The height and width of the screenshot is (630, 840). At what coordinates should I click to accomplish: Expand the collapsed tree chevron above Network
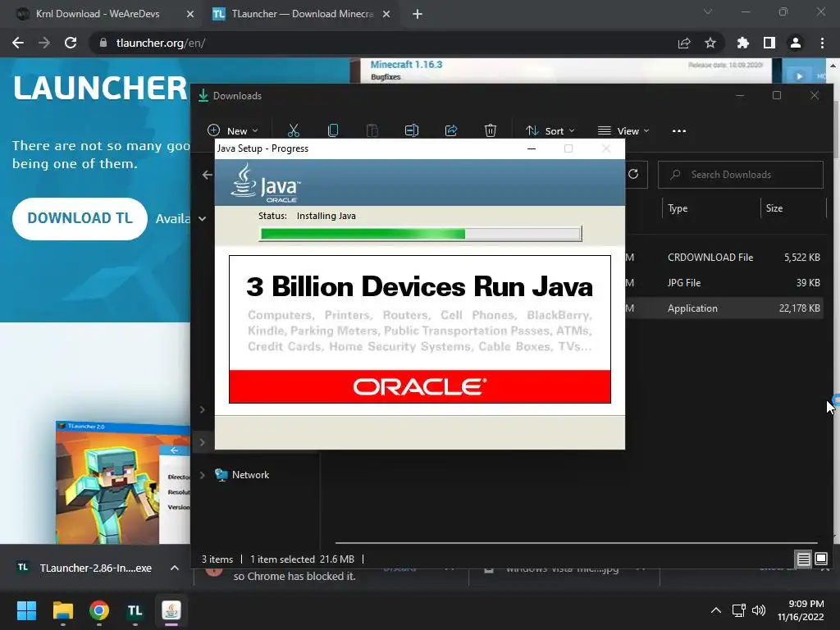coord(203,442)
